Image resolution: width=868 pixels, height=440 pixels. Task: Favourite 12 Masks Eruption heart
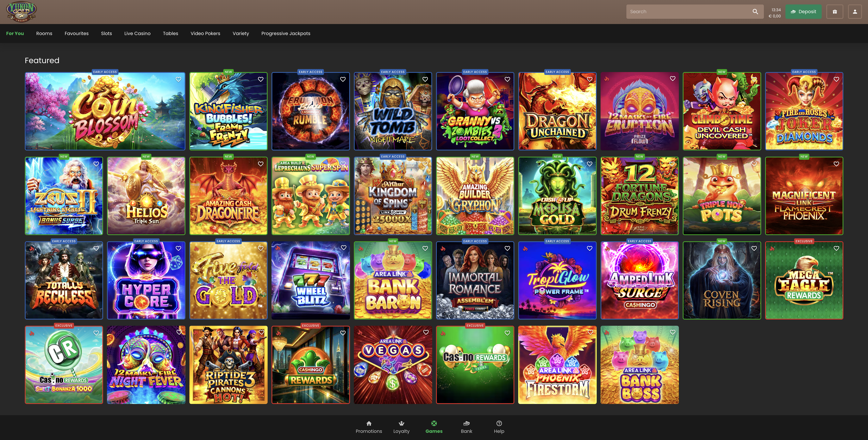(x=672, y=78)
